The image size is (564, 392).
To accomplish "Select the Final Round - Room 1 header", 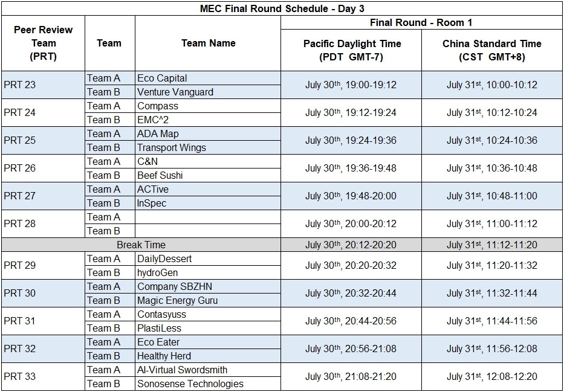I will point(421,23).
